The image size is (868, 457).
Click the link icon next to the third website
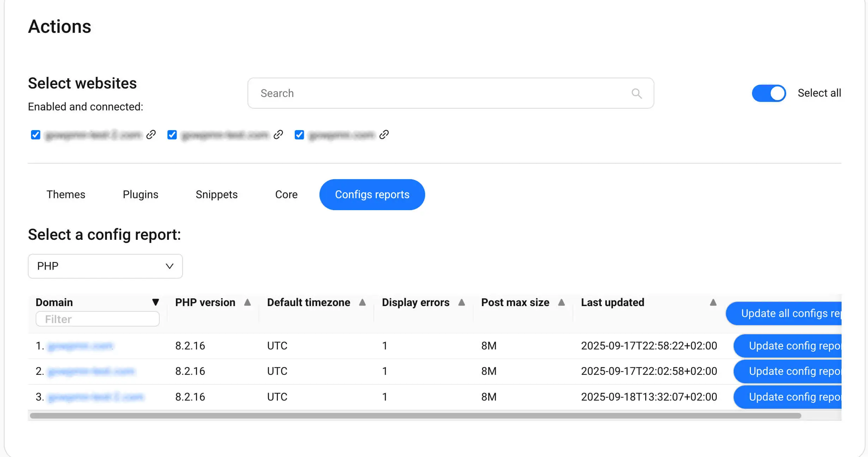click(x=384, y=134)
